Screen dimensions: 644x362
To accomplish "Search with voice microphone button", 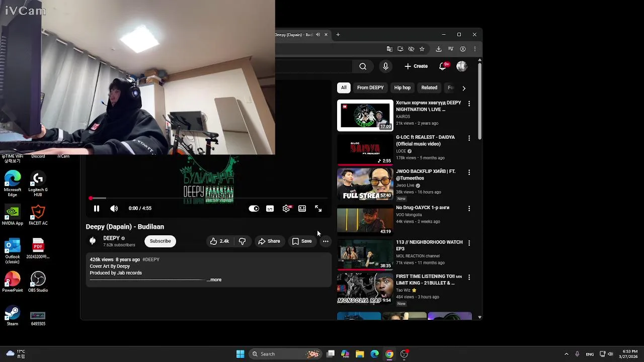I will coord(385,66).
